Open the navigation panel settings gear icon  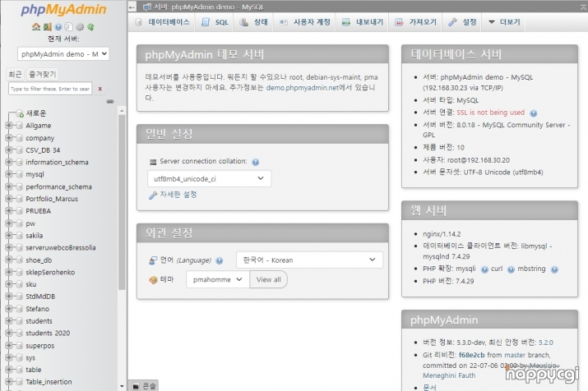pyautogui.click(x=80, y=27)
